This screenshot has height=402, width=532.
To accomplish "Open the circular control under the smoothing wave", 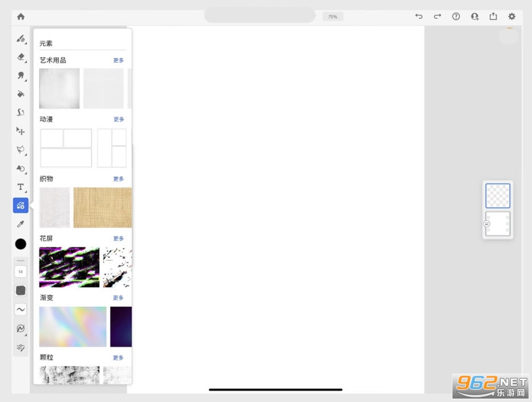I will tap(21, 328).
